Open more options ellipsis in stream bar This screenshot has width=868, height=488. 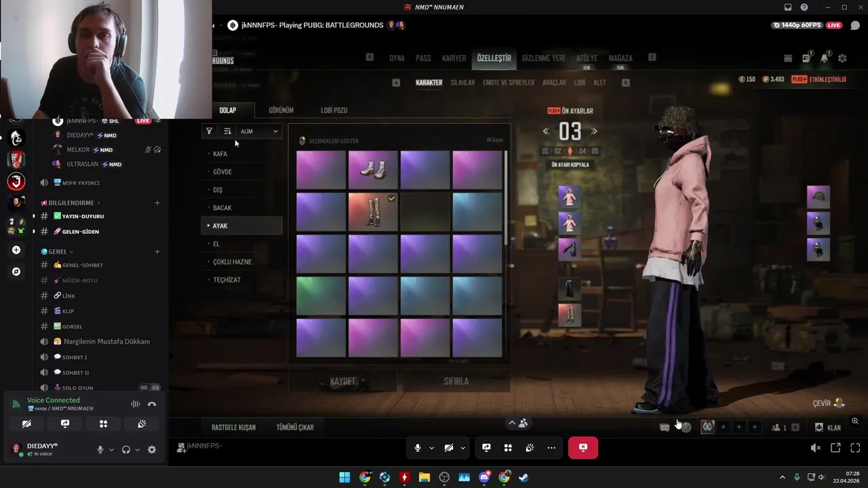(551, 448)
